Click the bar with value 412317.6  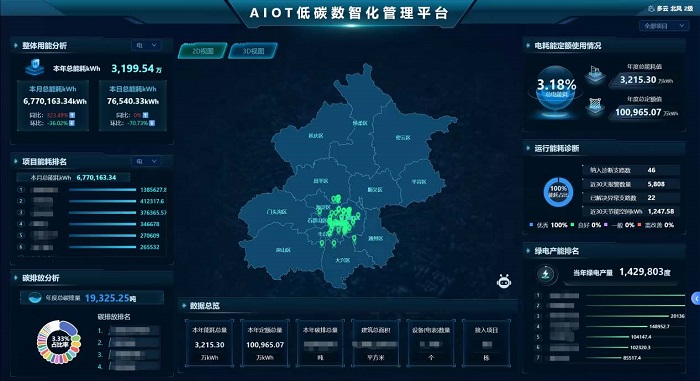[x=103, y=201]
